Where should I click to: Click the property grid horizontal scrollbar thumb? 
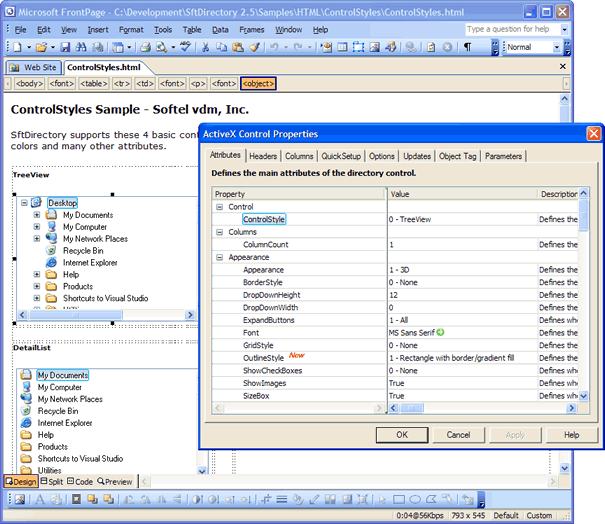click(411, 407)
